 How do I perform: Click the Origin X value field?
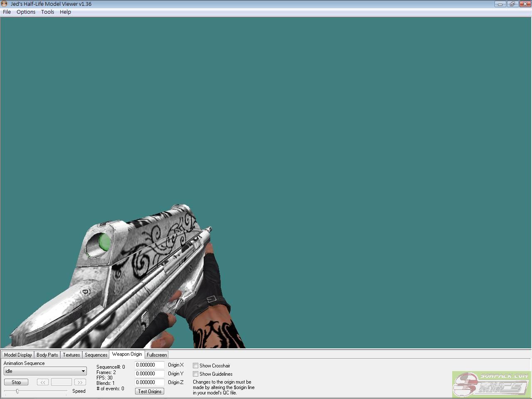pyautogui.click(x=149, y=365)
